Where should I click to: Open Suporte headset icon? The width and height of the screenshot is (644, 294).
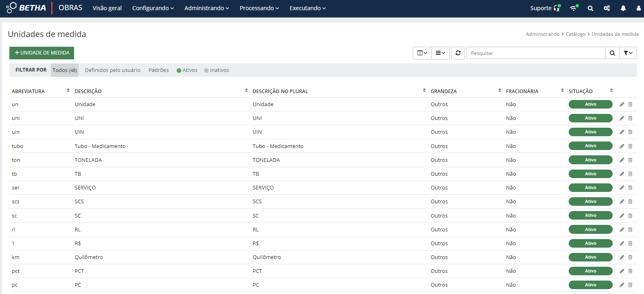coord(557,8)
